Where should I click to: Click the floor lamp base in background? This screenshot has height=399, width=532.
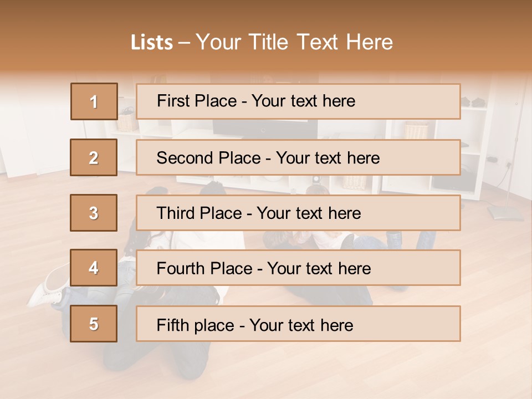click(x=504, y=212)
